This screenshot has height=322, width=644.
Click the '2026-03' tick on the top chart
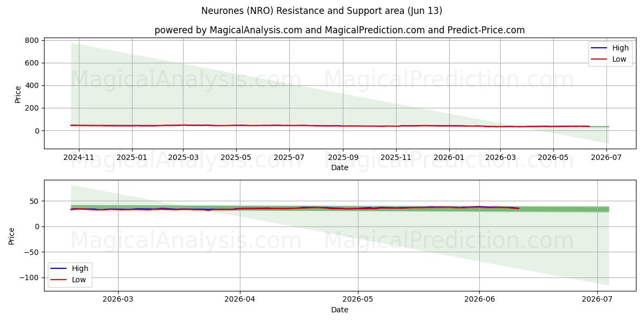click(500, 157)
